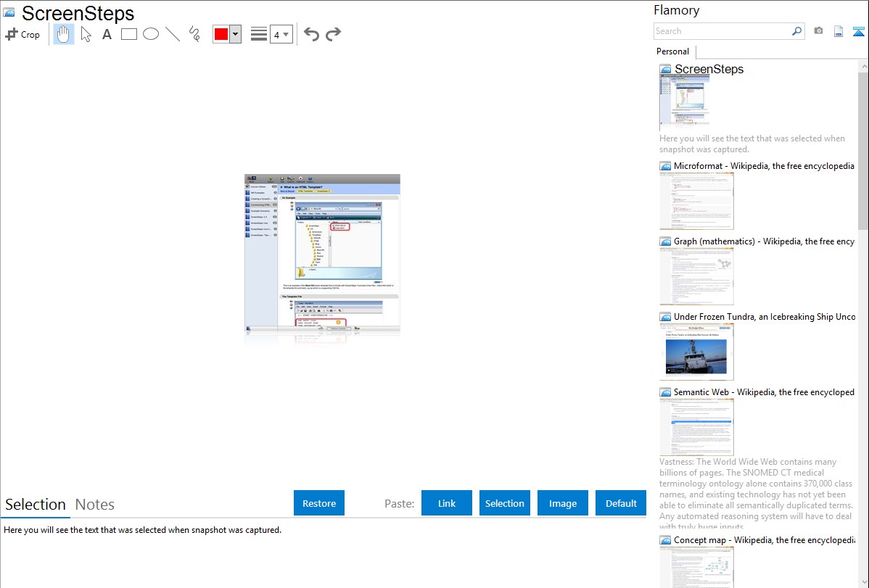This screenshot has width=869, height=588.
Task: Select the 'Microformat - Wikipedia' title
Action: 765,166
